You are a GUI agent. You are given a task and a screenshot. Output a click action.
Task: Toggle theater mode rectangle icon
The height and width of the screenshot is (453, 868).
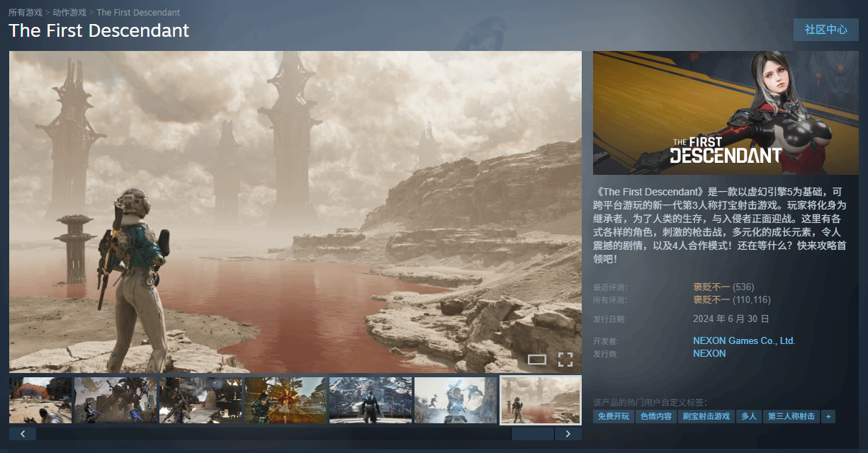[537, 360]
